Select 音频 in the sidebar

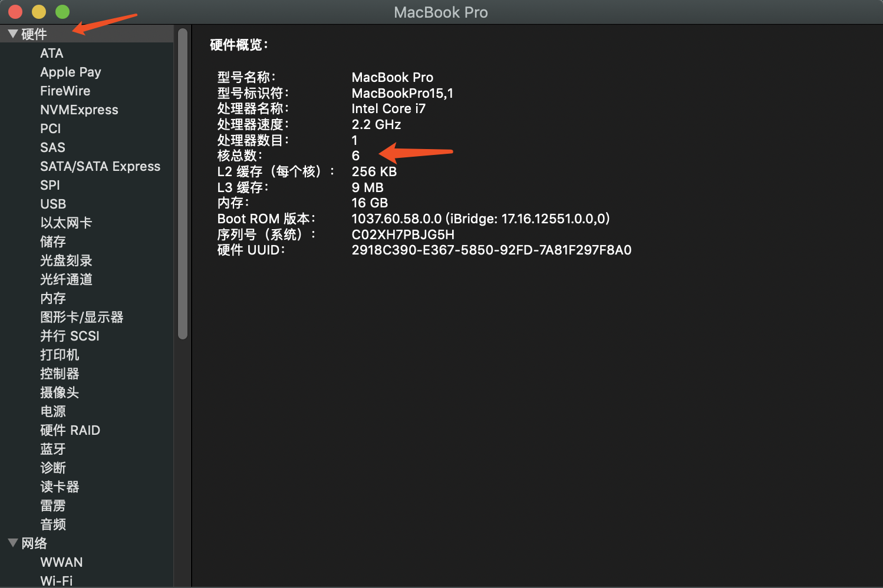(x=53, y=524)
